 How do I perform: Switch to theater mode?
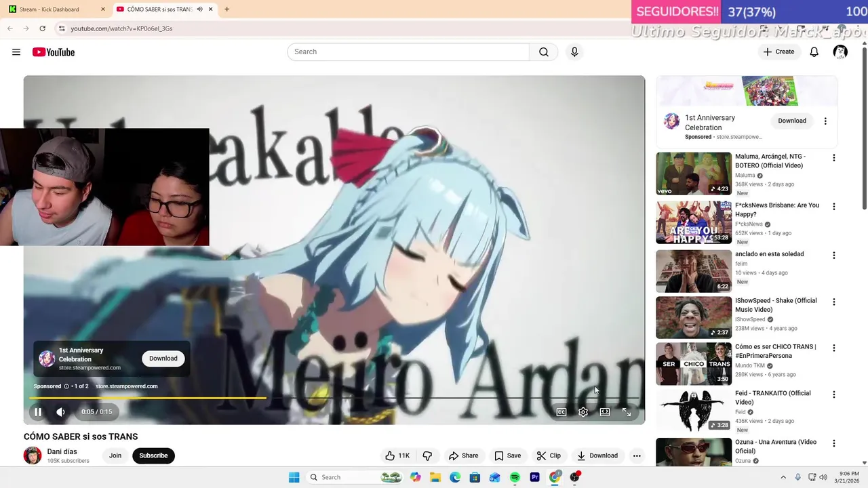(605, 412)
